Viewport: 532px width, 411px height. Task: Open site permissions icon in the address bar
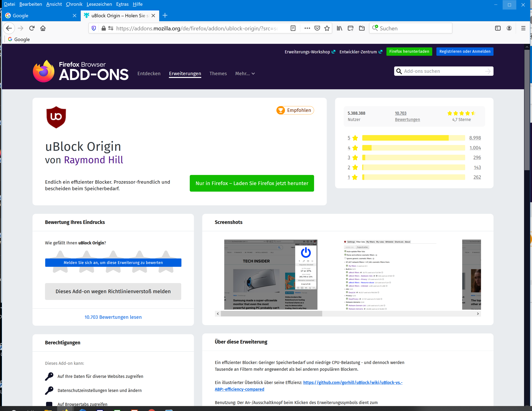[111, 28]
